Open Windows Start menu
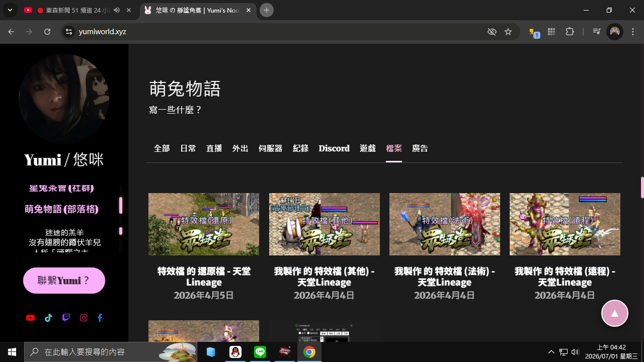Screen dimensions: 644x362 12,352
